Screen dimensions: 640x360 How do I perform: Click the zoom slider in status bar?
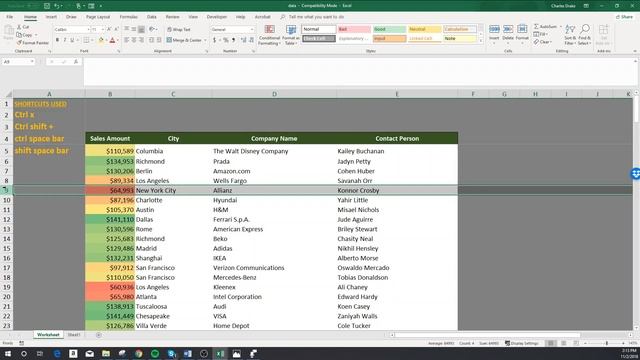click(x=607, y=343)
